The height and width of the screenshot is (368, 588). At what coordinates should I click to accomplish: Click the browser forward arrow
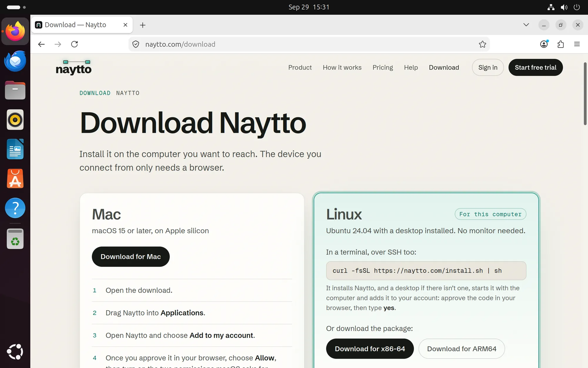click(58, 44)
